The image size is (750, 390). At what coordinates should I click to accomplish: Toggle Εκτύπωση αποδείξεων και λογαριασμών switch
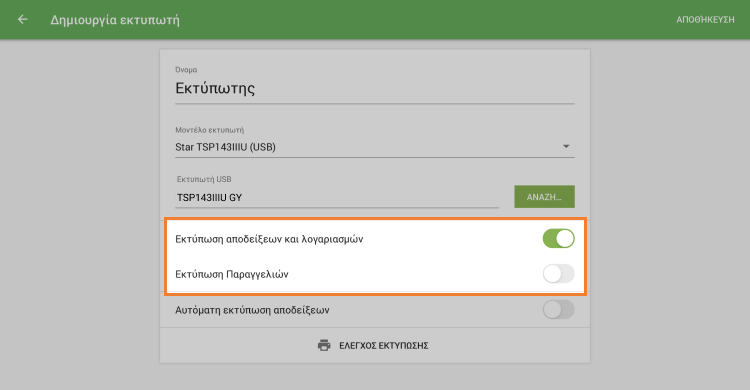pos(558,238)
